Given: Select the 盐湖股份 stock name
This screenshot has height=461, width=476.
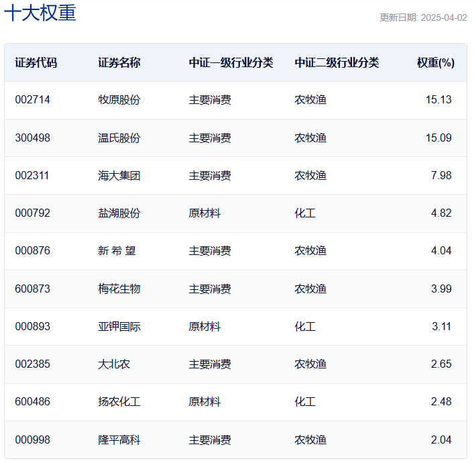Looking at the screenshot, I should click(x=119, y=213).
